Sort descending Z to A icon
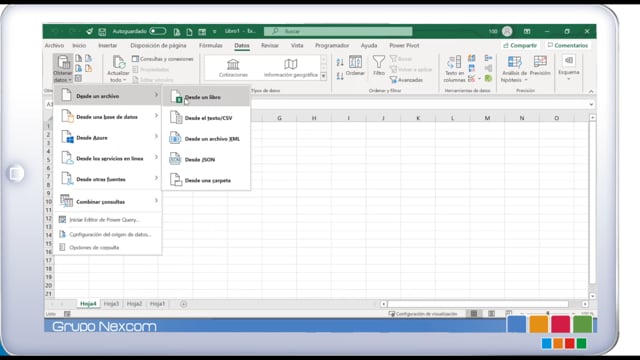The image size is (640, 360). [x=340, y=76]
